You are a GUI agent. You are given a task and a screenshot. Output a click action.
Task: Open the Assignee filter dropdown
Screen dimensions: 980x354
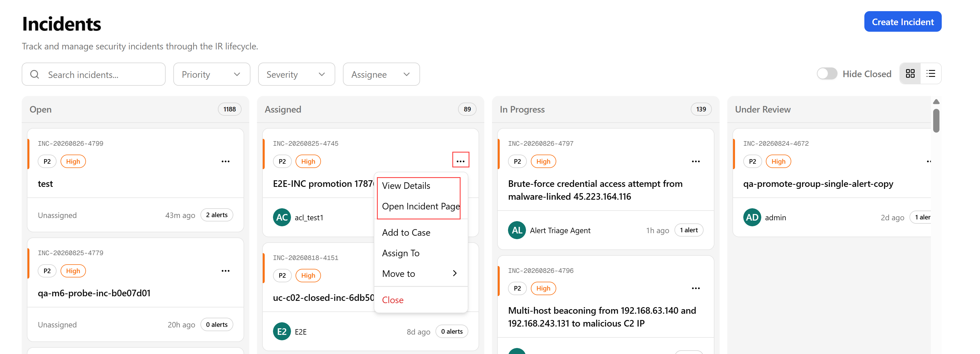coord(381,74)
